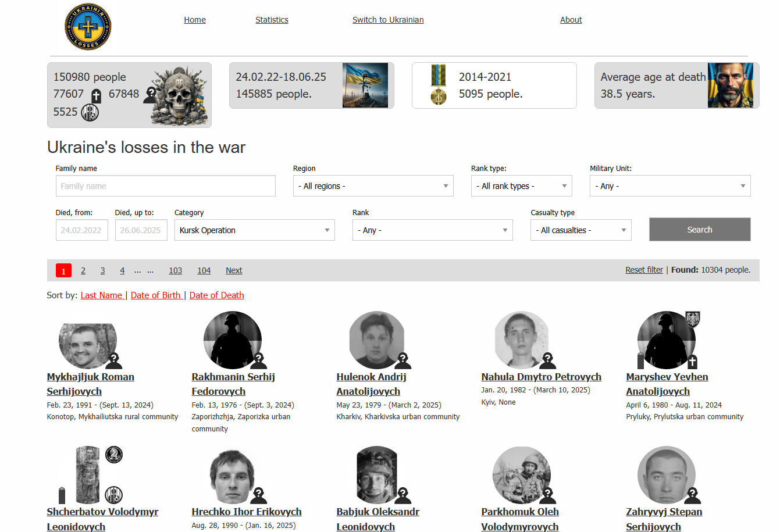780x532 pixels.
Task: Select page 1 in pagination
Action: [x=63, y=271]
